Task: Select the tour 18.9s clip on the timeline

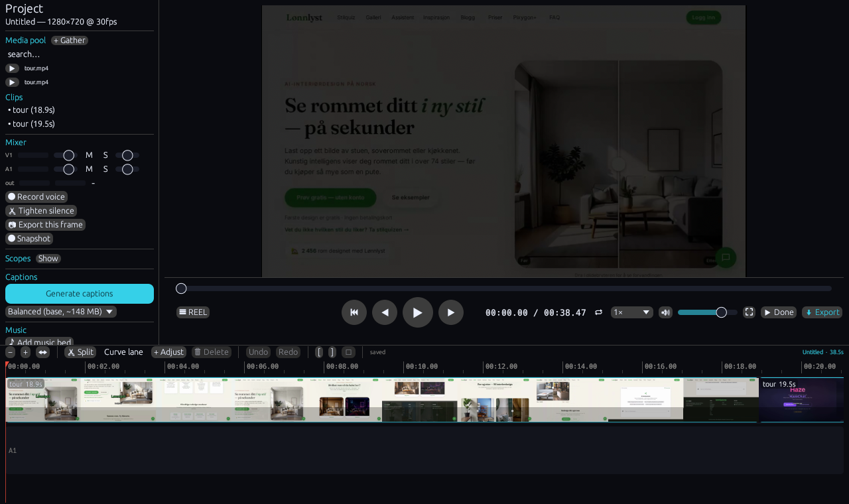Action: pos(382,400)
